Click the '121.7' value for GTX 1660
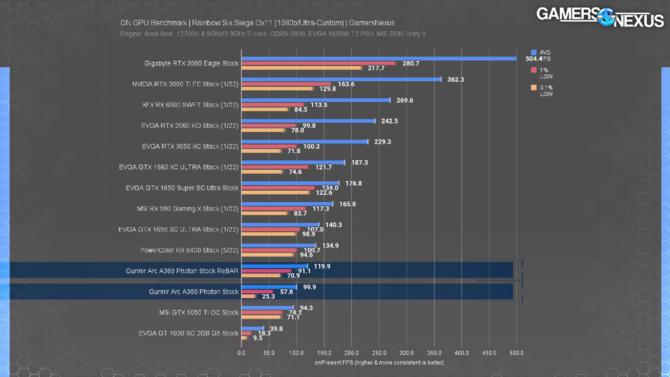The width and height of the screenshot is (670, 377). [x=323, y=167]
